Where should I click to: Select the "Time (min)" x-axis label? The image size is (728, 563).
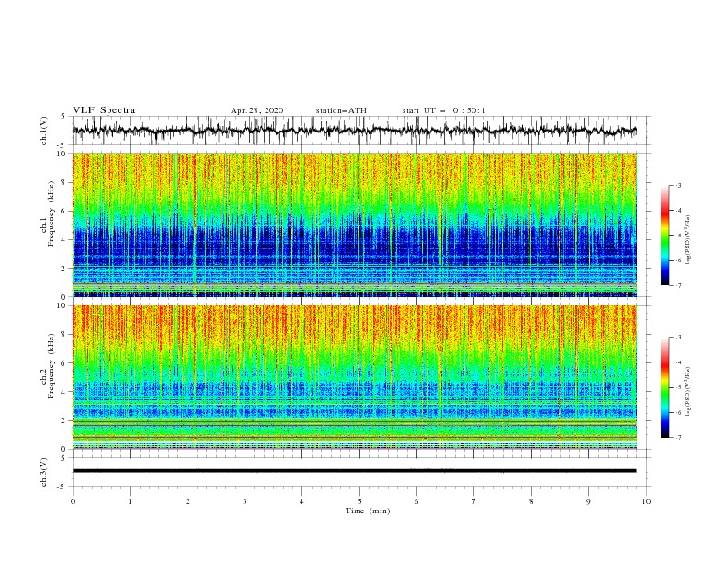pyautogui.click(x=368, y=511)
